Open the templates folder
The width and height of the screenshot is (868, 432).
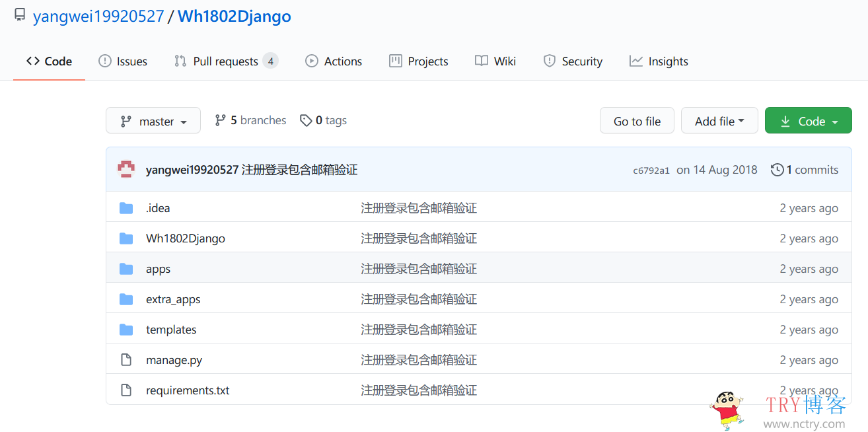(x=171, y=330)
